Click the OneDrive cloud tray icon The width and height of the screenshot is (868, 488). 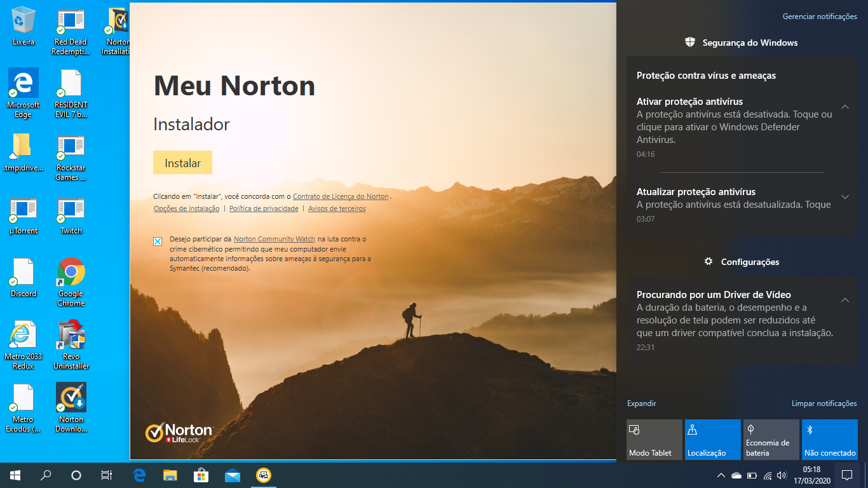coord(736,475)
